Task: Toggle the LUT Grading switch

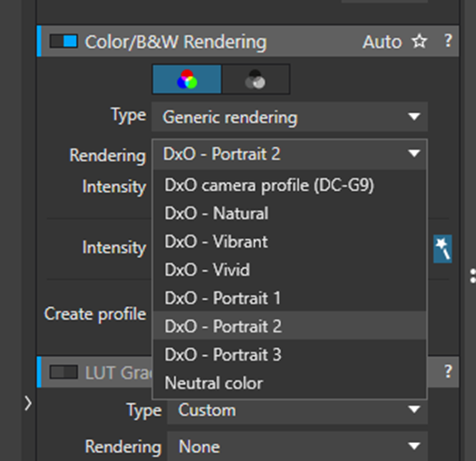Action: pos(63,372)
